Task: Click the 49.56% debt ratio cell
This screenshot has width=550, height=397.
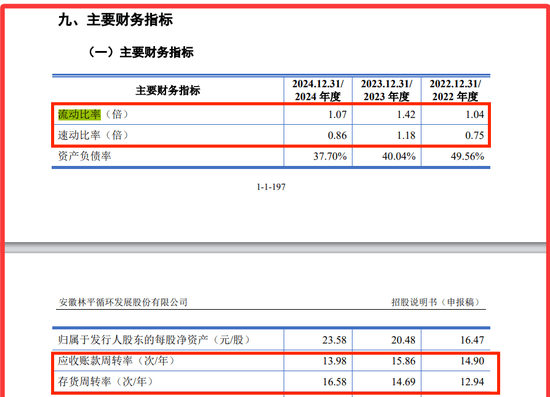Action: coord(468,156)
